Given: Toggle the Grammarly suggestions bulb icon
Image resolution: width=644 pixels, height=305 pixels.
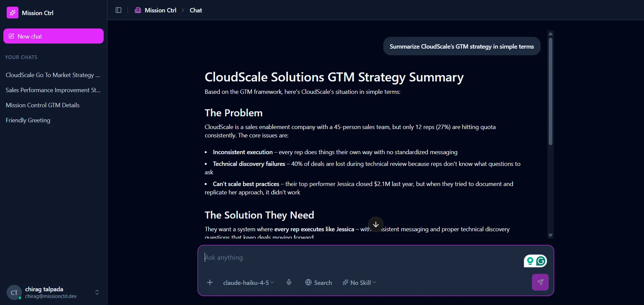Looking at the screenshot, I should coord(530,261).
